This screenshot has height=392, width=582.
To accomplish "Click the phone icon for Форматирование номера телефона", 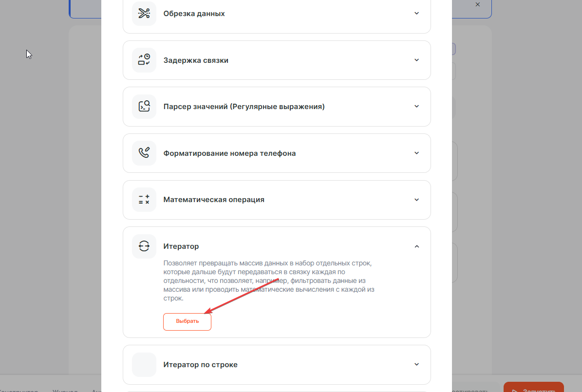I will click(x=144, y=153).
